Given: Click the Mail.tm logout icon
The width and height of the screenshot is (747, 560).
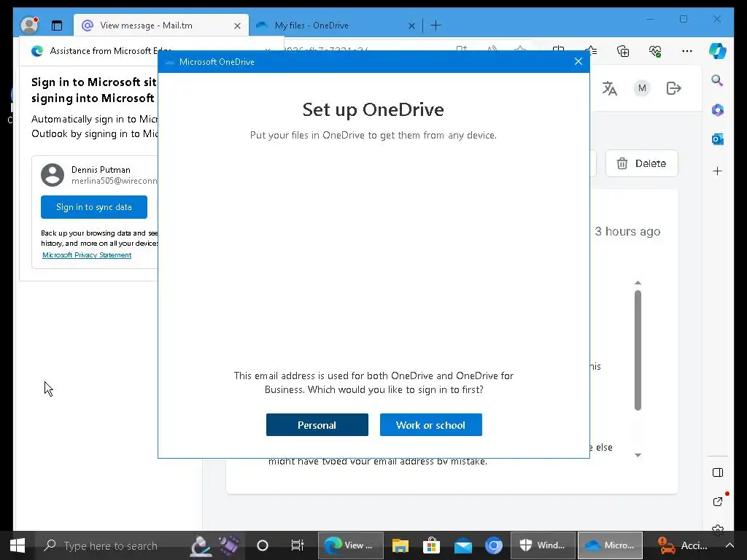Looking at the screenshot, I should [x=673, y=88].
